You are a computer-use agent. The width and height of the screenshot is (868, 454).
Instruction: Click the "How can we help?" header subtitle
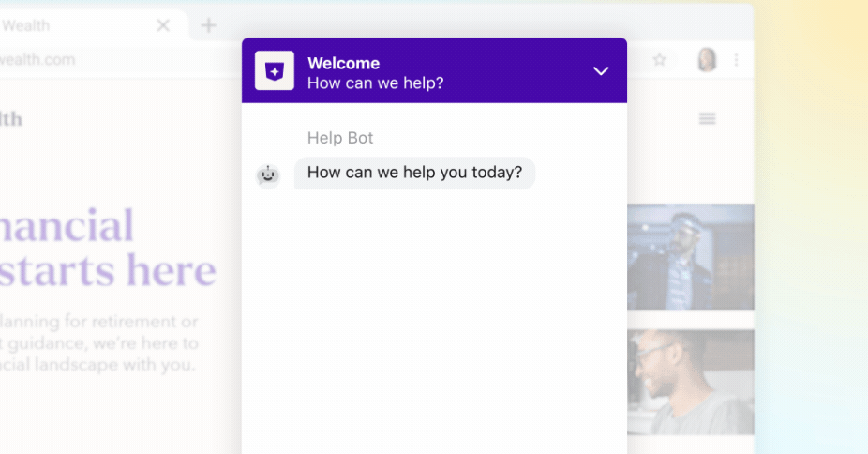375,83
